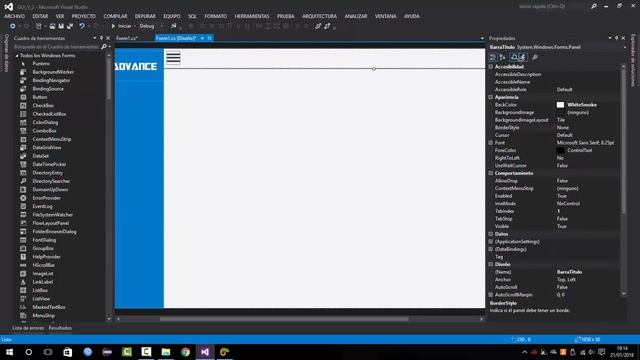640x360 pixels.
Task: Collapse the Comportamiento property category
Action: pyautogui.click(x=491, y=173)
